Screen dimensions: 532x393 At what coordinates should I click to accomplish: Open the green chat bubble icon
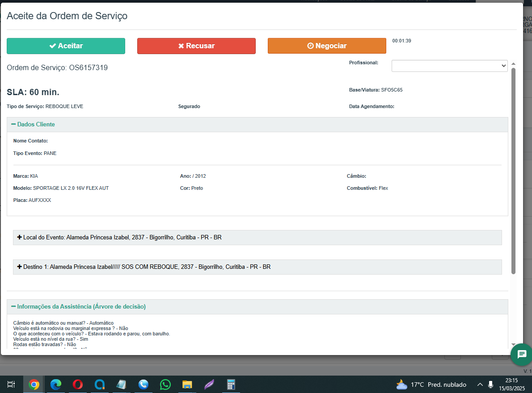click(x=521, y=355)
